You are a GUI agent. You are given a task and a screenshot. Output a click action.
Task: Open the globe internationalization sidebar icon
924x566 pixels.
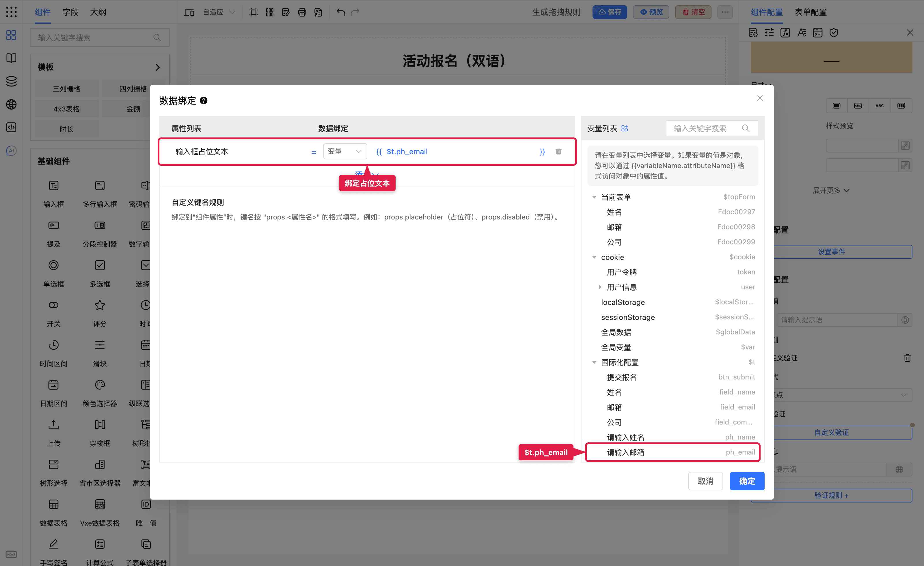[x=11, y=104]
